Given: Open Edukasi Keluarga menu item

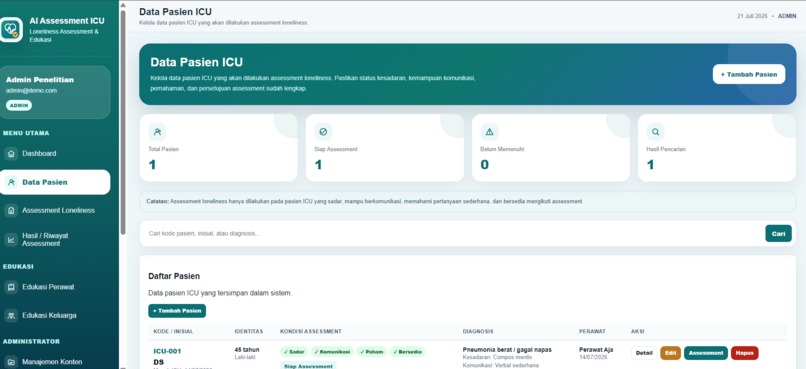Looking at the screenshot, I should (x=54, y=315).
